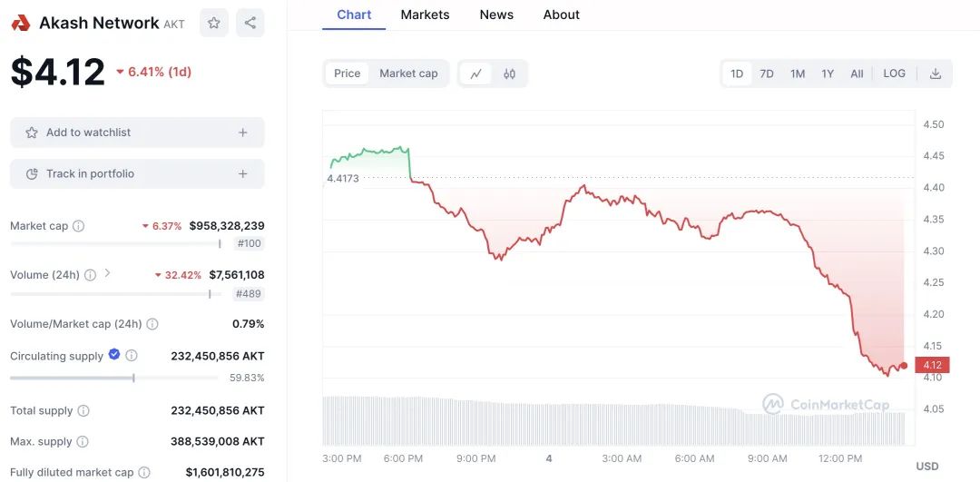Click Market cap info icon
Screen dimensions: 980x482
coord(78,226)
